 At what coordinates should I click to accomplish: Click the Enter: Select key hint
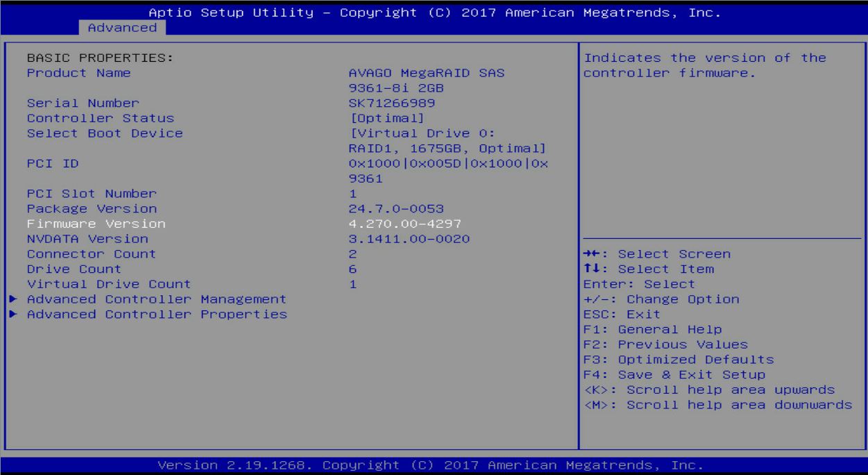click(640, 284)
